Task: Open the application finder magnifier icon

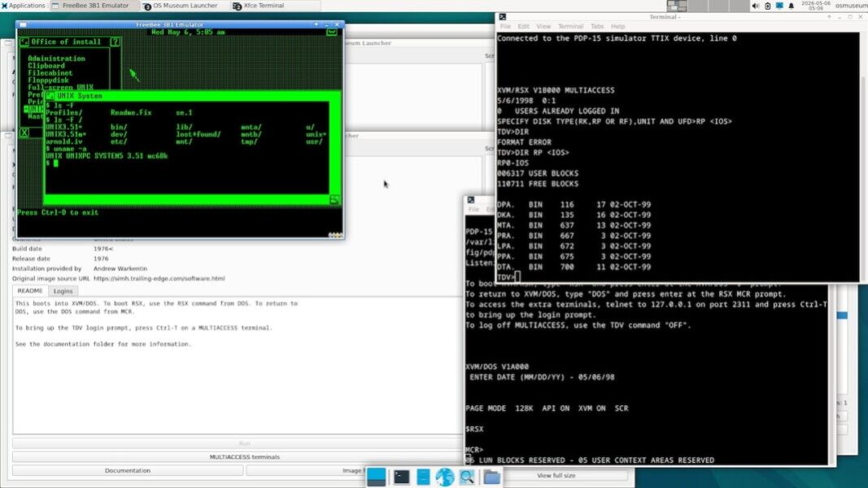Action: [x=467, y=477]
